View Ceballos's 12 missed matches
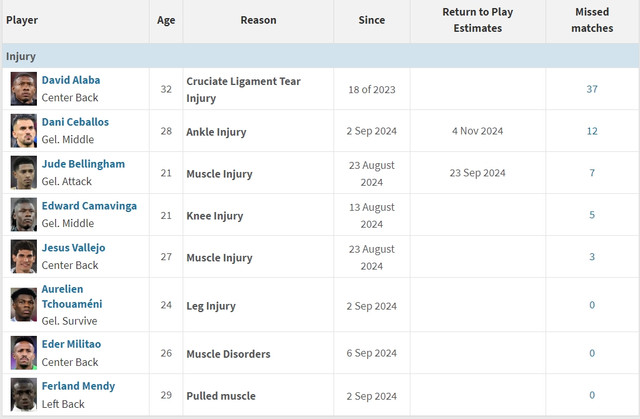The image size is (640, 419). coord(592,131)
